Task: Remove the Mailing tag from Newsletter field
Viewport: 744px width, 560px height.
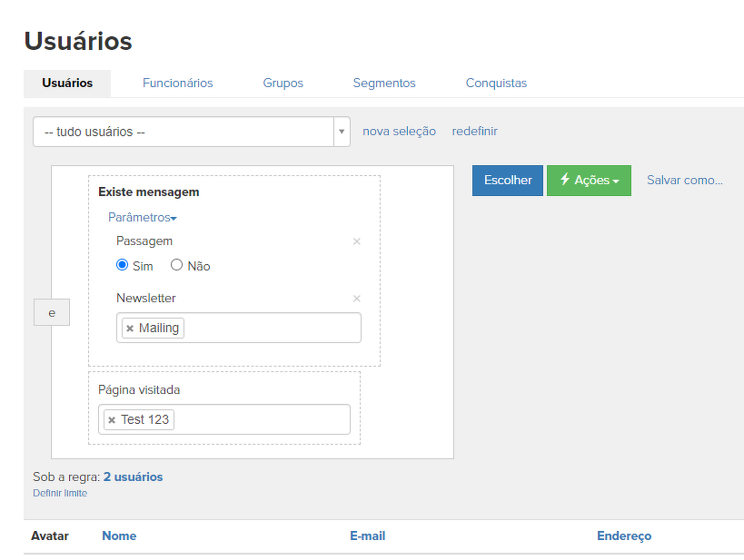Action: click(x=130, y=329)
